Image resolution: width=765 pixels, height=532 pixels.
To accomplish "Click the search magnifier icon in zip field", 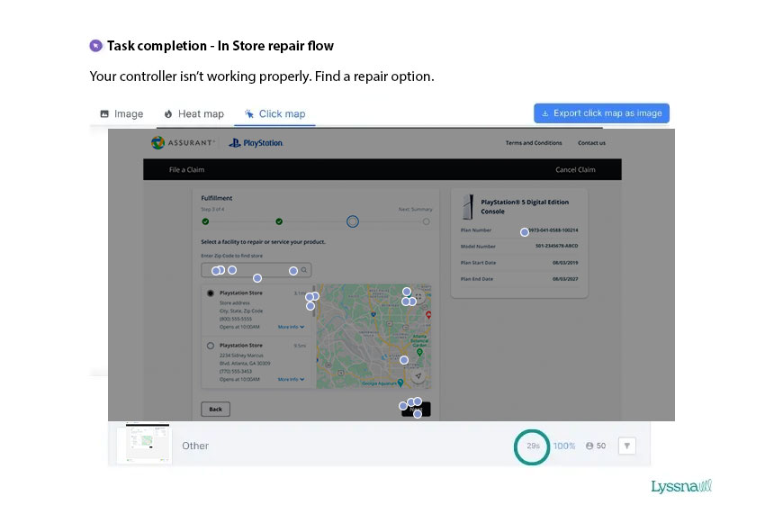I will click(304, 270).
